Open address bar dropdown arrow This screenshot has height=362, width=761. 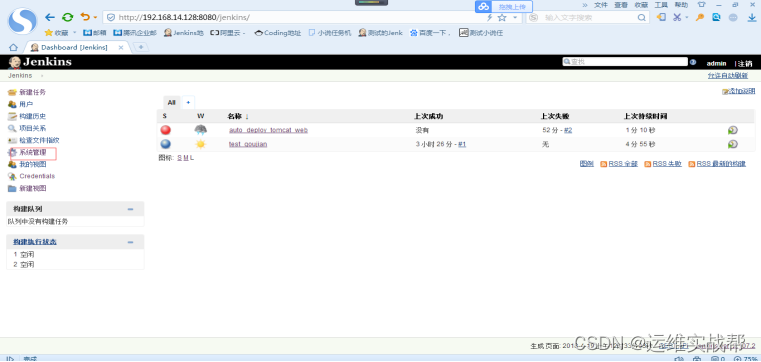click(x=515, y=17)
